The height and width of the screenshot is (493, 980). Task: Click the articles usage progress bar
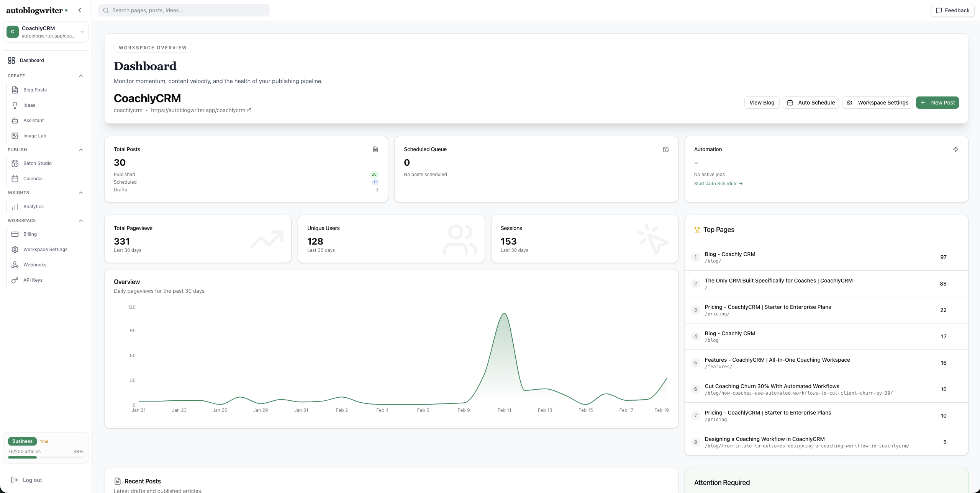tap(46, 457)
